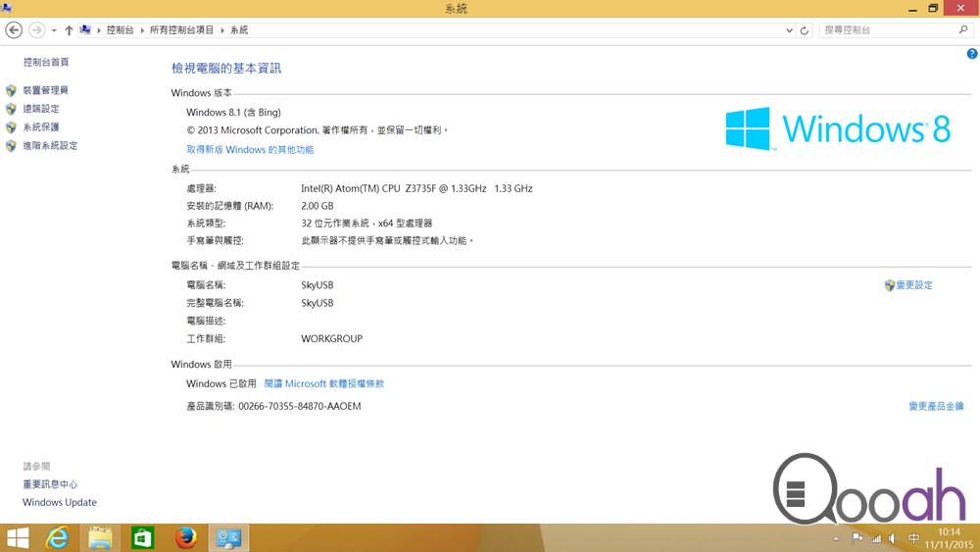
Task: Launch Internet Explorer from the taskbar
Action: click(58, 537)
